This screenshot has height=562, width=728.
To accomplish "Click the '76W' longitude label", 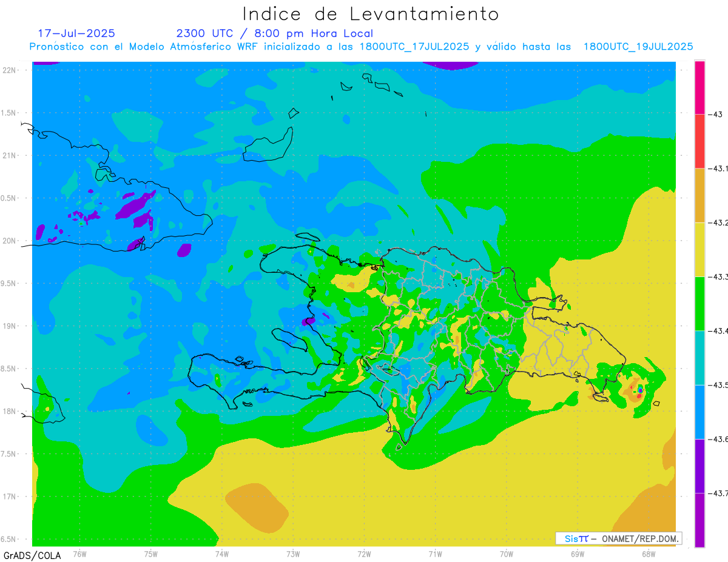I will [79, 554].
